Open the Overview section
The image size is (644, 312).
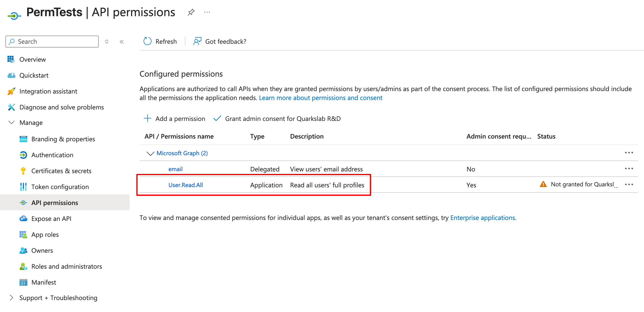pos(32,59)
